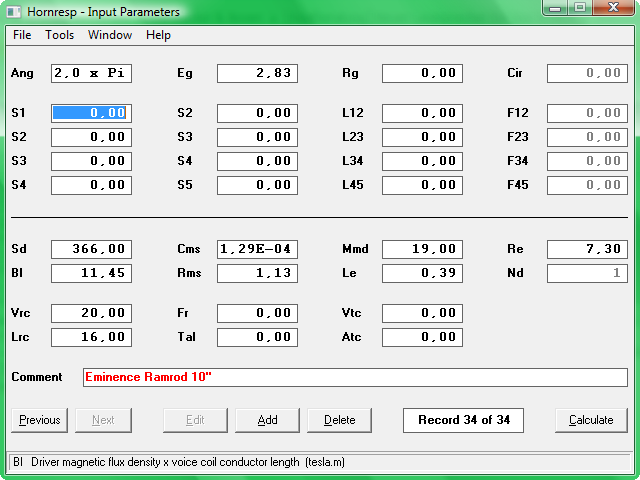
Task: Click the Nd field showing 1
Action: point(587,273)
